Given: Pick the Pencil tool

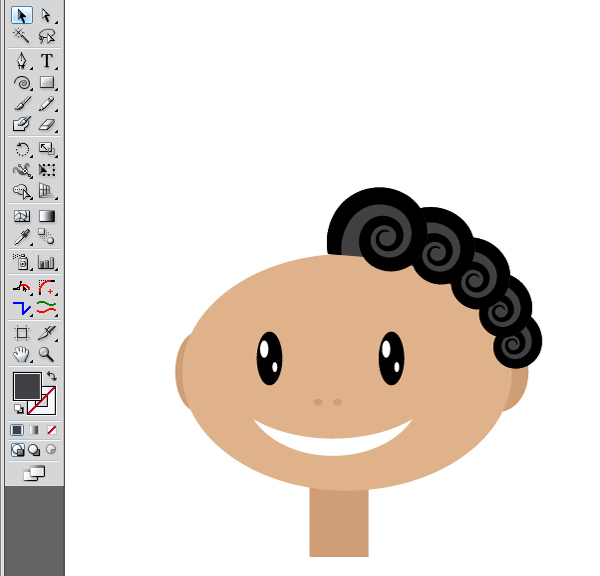Looking at the screenshot, I should point(46,103).
